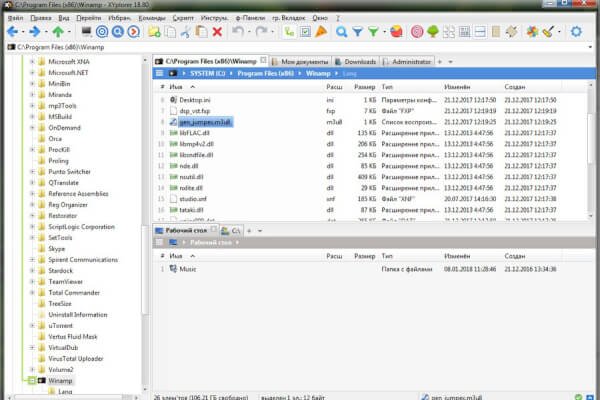The image size is (600, 400).
Task: Sort top pane by Размер column
Action: (365, 87)
